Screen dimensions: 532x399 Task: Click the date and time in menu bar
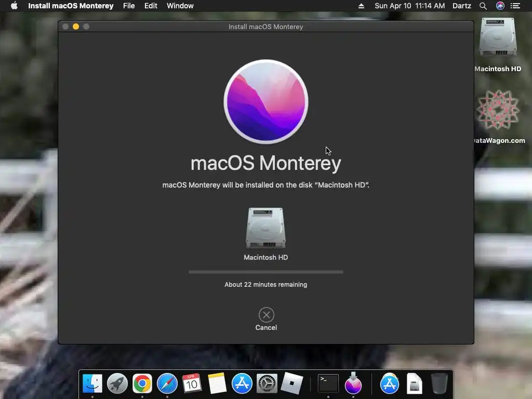409,6
